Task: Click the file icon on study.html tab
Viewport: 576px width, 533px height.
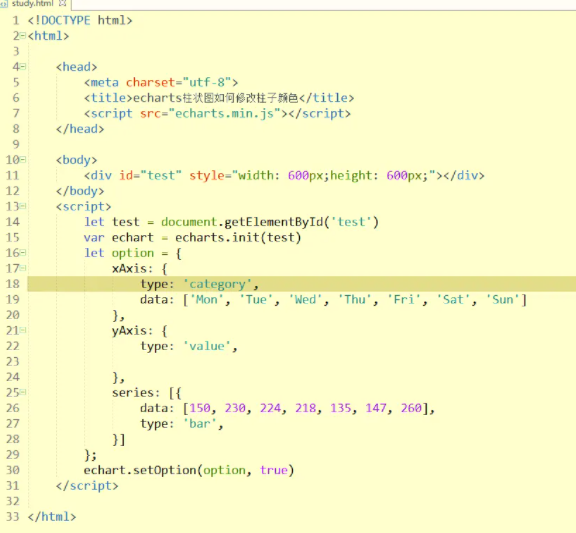Action: point(4,4)
